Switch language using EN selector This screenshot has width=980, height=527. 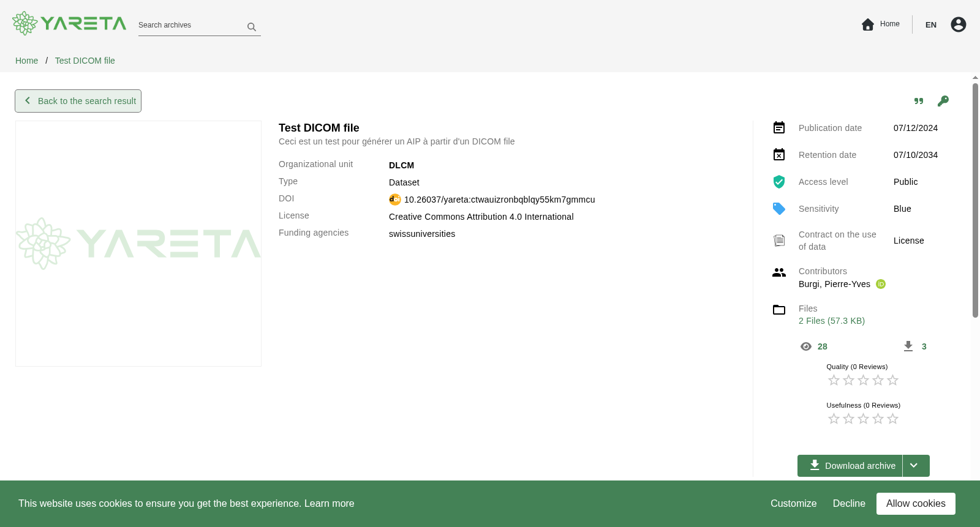[x=930, y=24]
